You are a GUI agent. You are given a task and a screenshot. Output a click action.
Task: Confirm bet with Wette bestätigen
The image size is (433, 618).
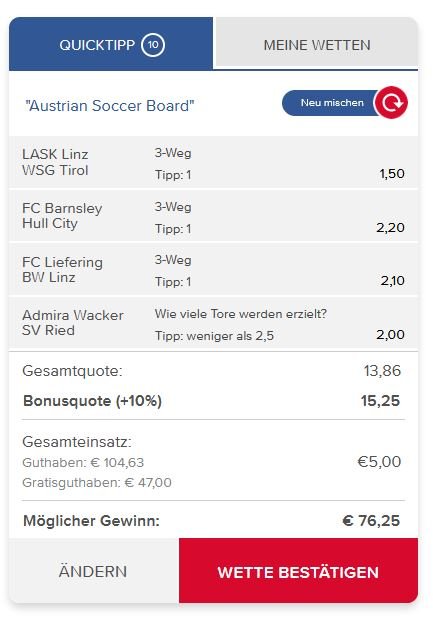tap(298, 570)
